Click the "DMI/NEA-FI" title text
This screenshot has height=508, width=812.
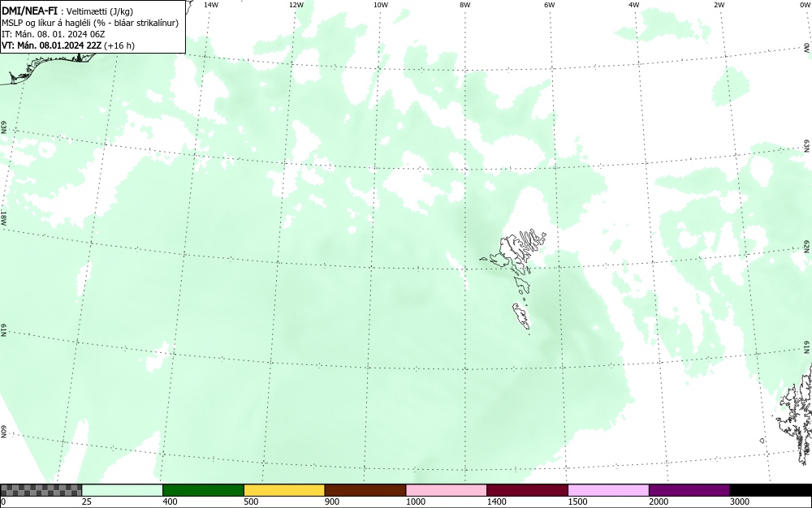click(29, 11)
